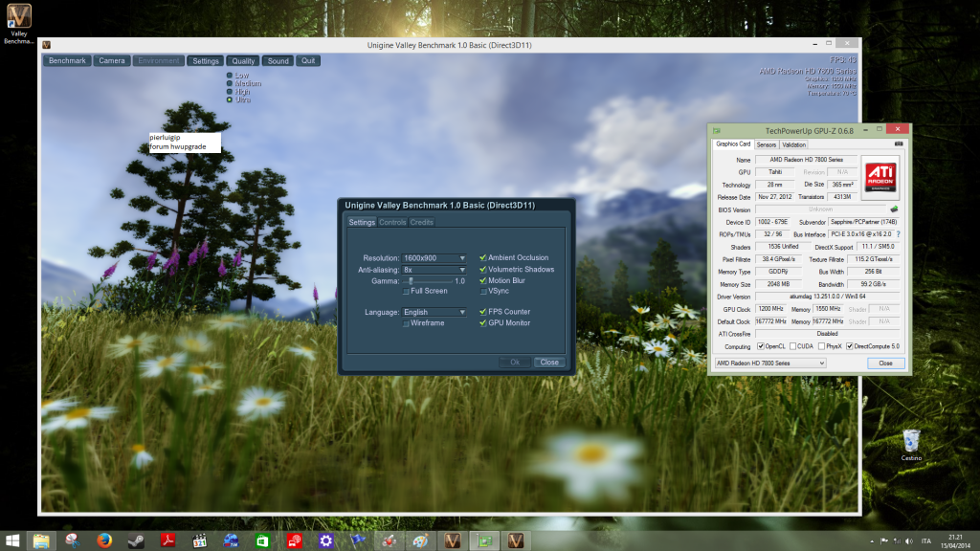Image resolution: width=980 pixels, height=551 pixels.
Task: Click the GPU-Z BIOS save chip icon
Action: click(894, 209)
